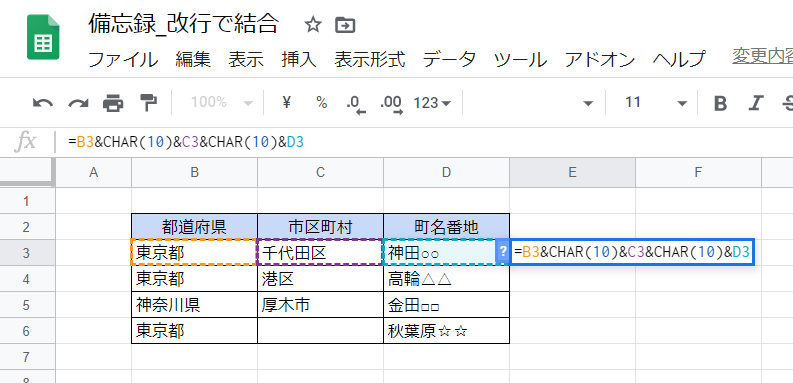Open the 表示形式 menu

(x=370, y=60)
